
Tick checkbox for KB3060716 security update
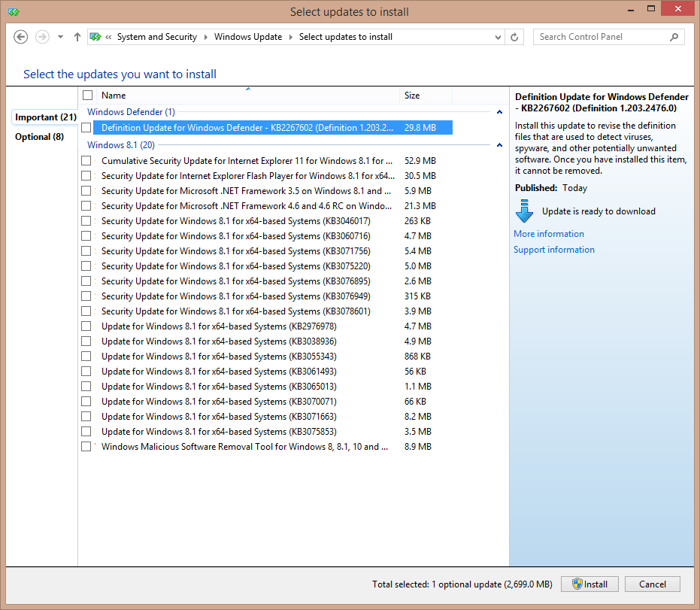(x=86, y=235)
